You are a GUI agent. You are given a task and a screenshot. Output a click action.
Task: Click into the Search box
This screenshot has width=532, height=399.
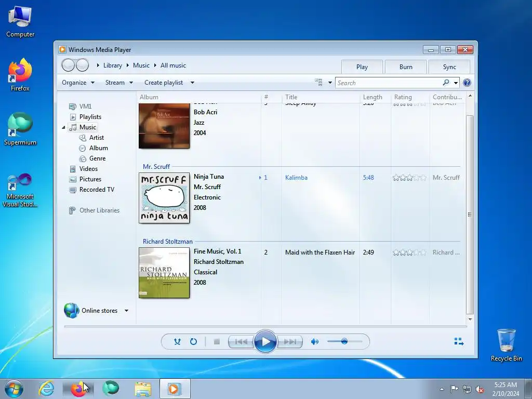tap(389, 83)
